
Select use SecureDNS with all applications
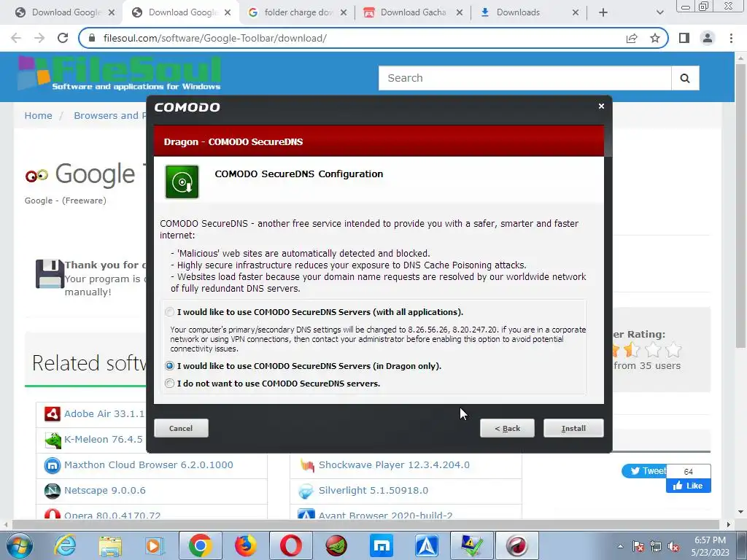(169, 312)
